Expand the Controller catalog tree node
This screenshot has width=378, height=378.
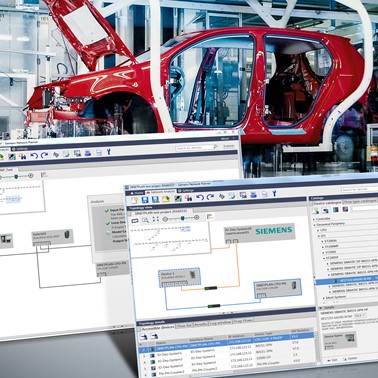click(314, 219)
